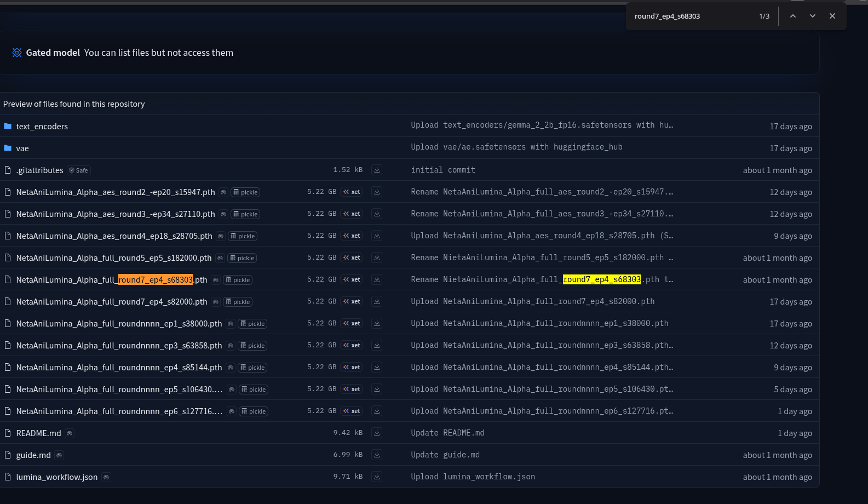
Task: Open NetaAniLumina_Alpha_full_round7_ep4_s82000.pth
Action: tap(112, 302)
